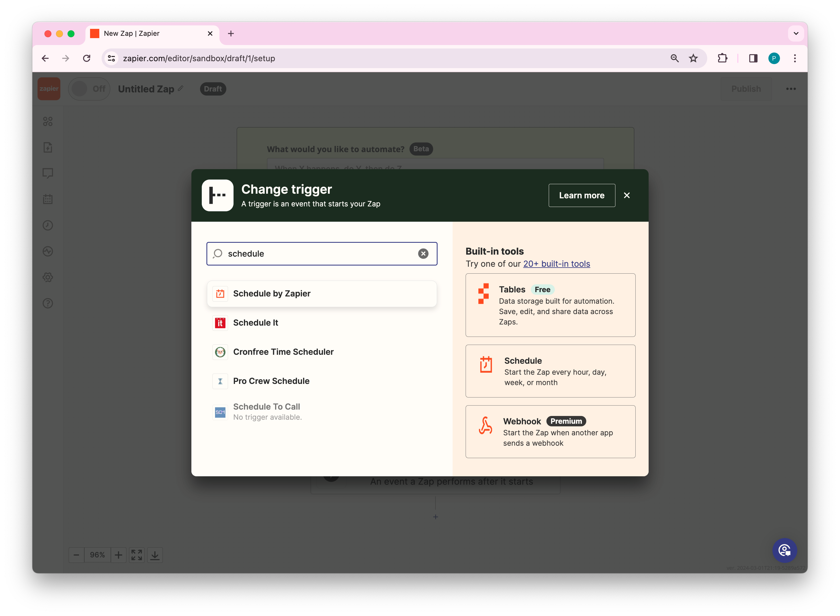Viewport: 840px width, 616px height.
Task: Open the browser extensions puzzle icon
Action: pos(722,58)
